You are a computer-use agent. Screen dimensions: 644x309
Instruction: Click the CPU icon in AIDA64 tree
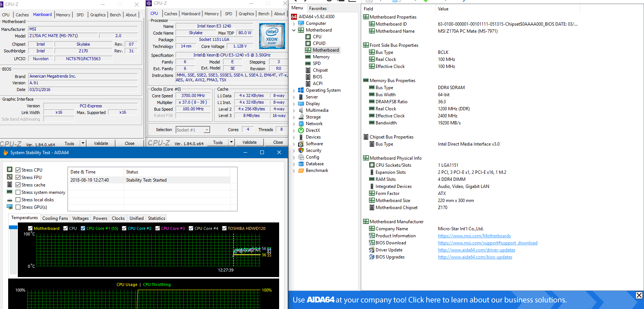(x=308, y=37)
